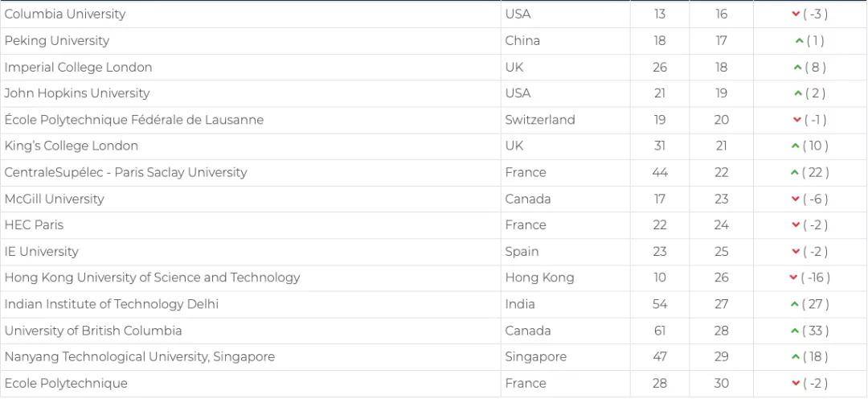This screenshot has width=868, height=399.
Task: Click green up arrow for Imperial College London
Action: [797, 68]
